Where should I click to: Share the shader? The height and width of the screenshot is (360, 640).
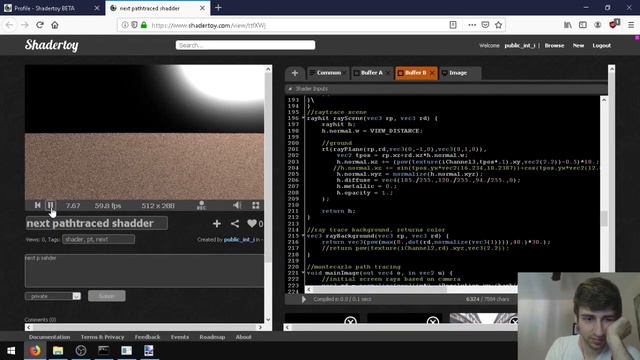click(235, 223)
